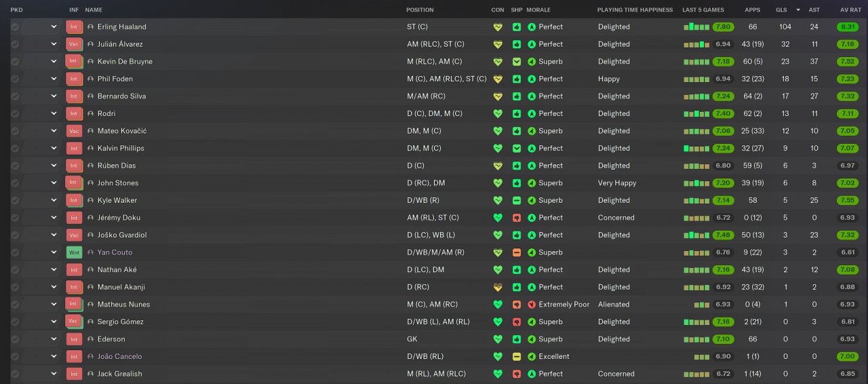The height and width of the screenshot is (384, 868).
Task: Click Kyle Walker's match sharpness icon
Action: 517,201
